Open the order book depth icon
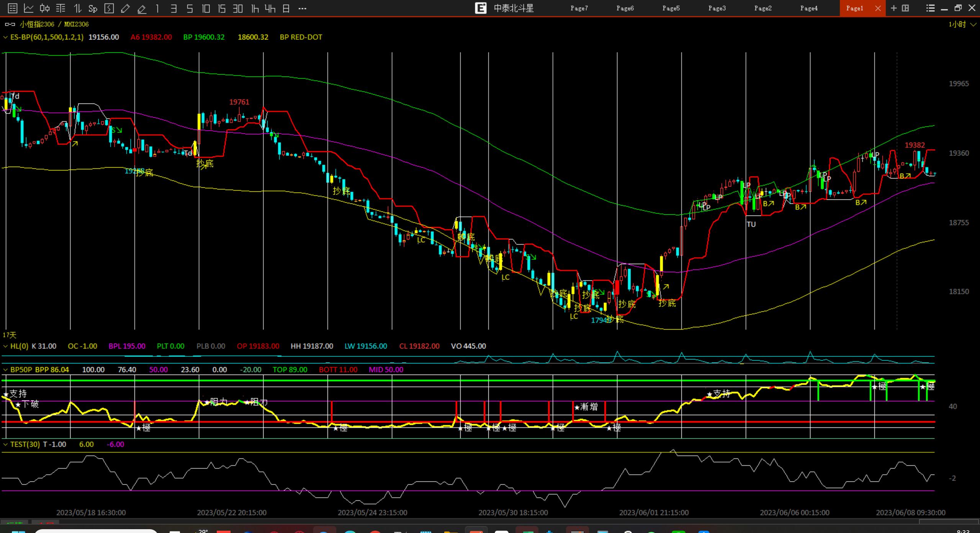980x533 pixels. tap(61, 8)
